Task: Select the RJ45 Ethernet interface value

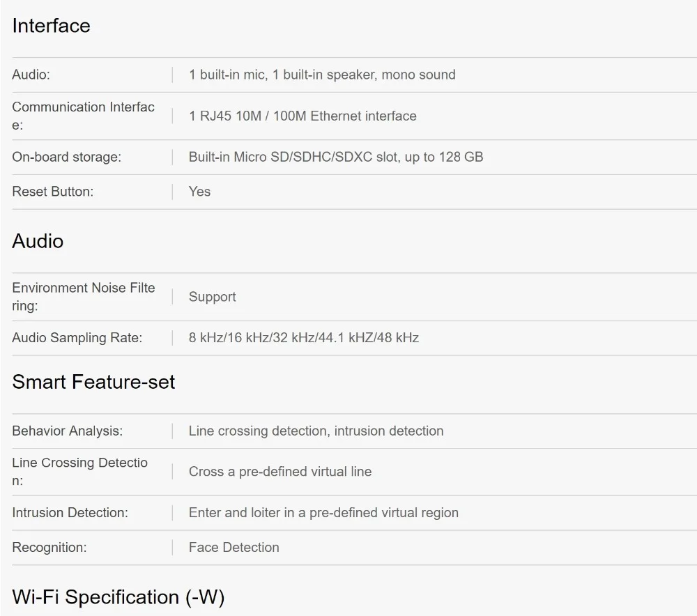Action: click(302, 116)
